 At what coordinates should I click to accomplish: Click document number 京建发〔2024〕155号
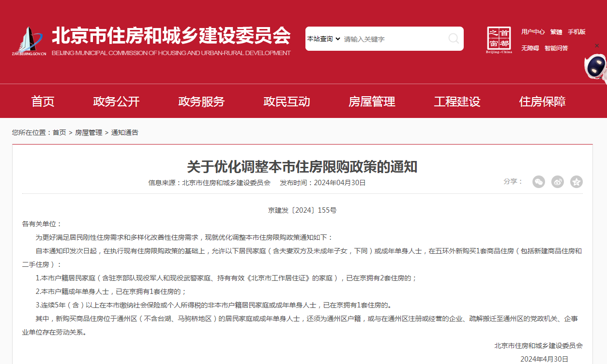[302, 210]
